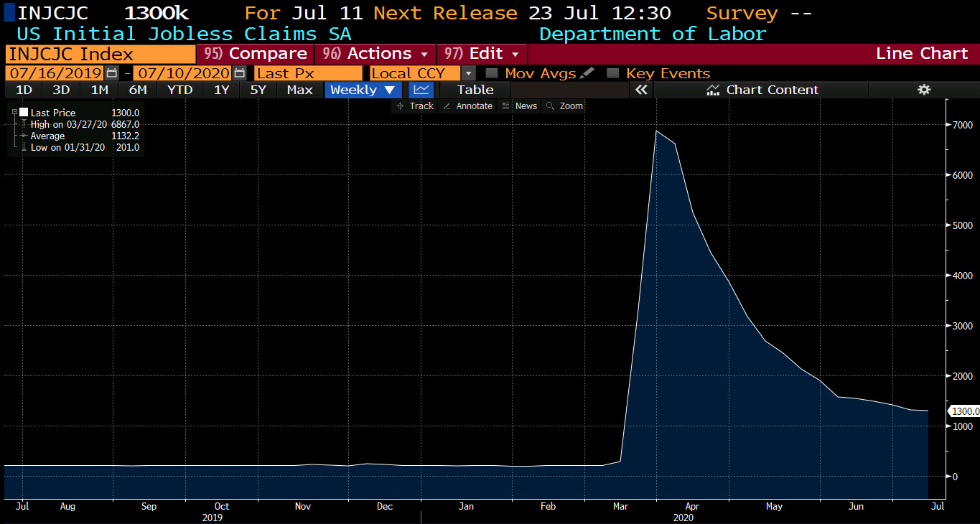
Task: Click Next Release 23 Jul 12:30 text
Action: 522,13
